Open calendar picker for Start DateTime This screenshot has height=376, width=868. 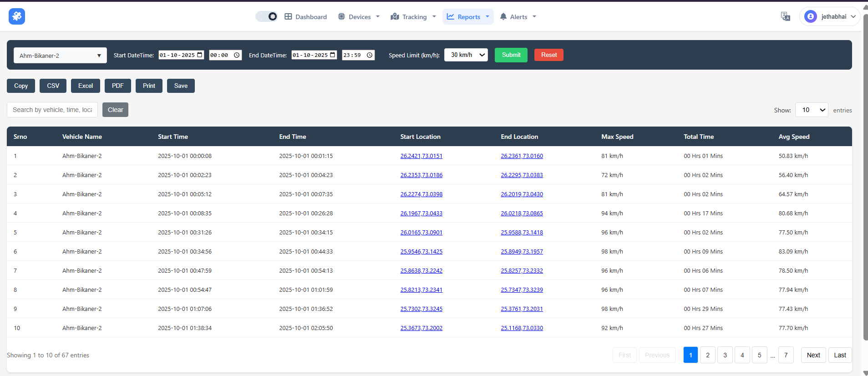[199, 55]
